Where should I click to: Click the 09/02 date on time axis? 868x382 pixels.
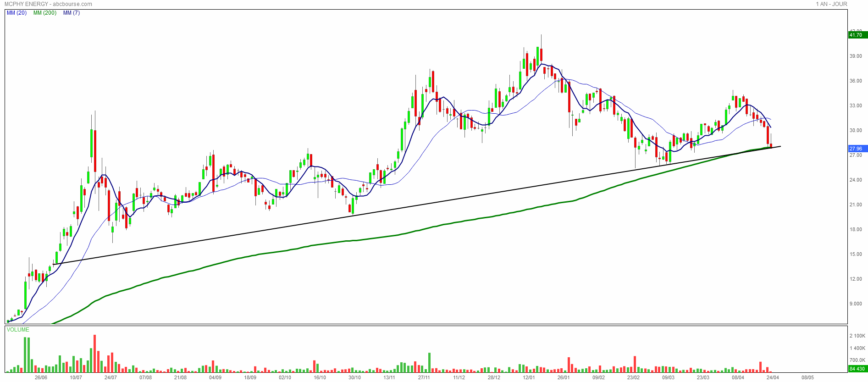click(x=599, y=378)
